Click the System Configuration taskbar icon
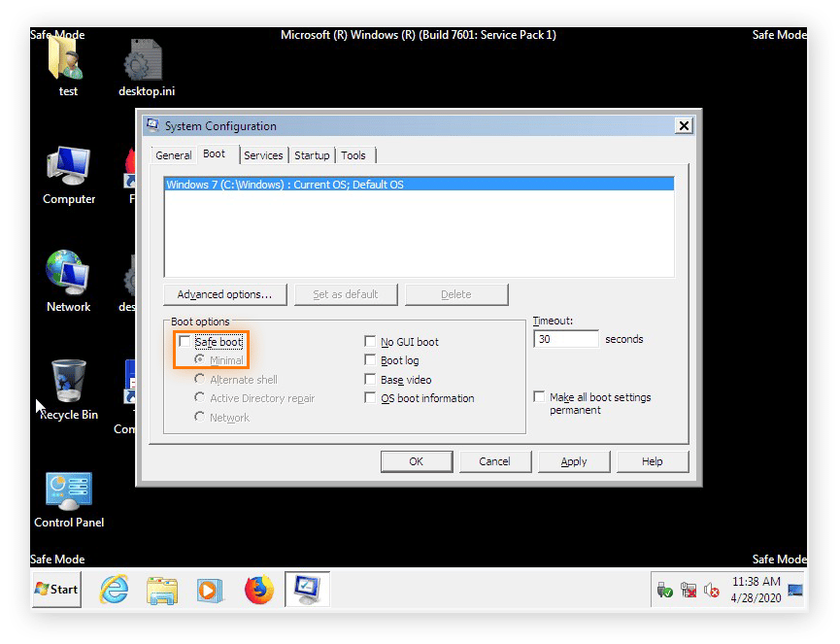The image size is (840, 644). [307, 590]
